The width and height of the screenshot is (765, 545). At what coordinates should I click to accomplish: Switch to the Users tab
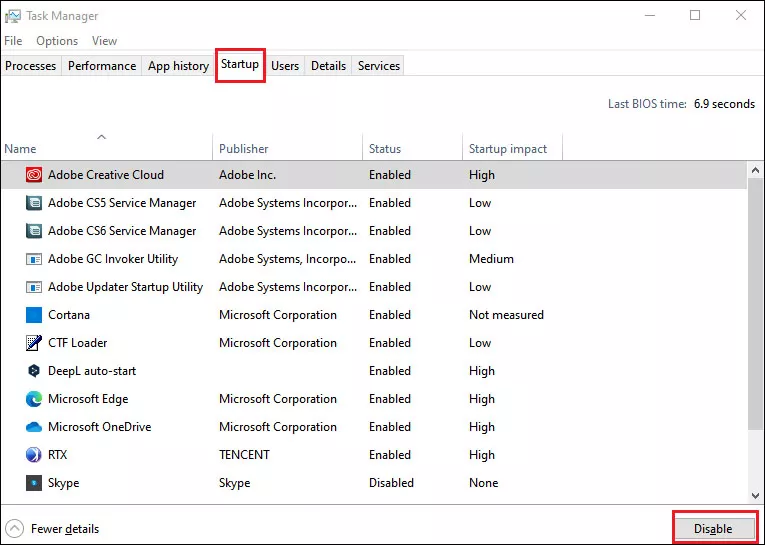pos(285,66)
